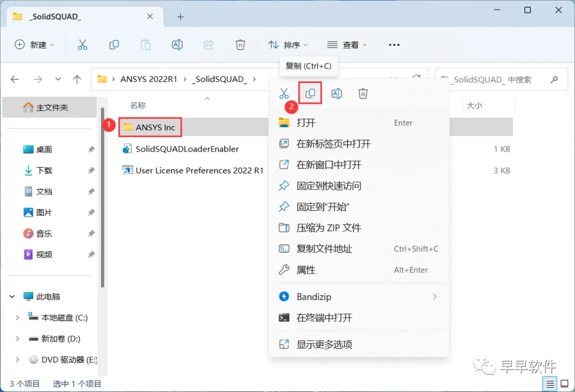
Task: Click _SolidSQUAD_ in the address bar
Action: [x=219, y=79]
